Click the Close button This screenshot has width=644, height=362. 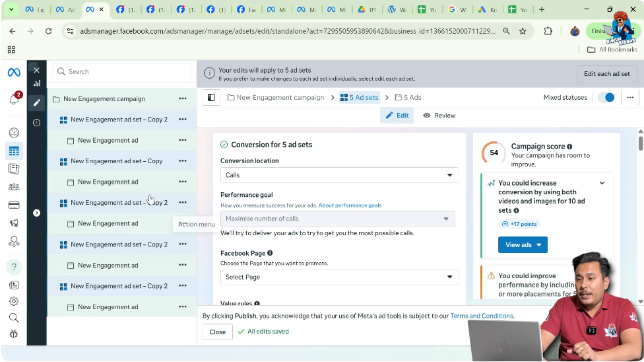tap(217, 332)
